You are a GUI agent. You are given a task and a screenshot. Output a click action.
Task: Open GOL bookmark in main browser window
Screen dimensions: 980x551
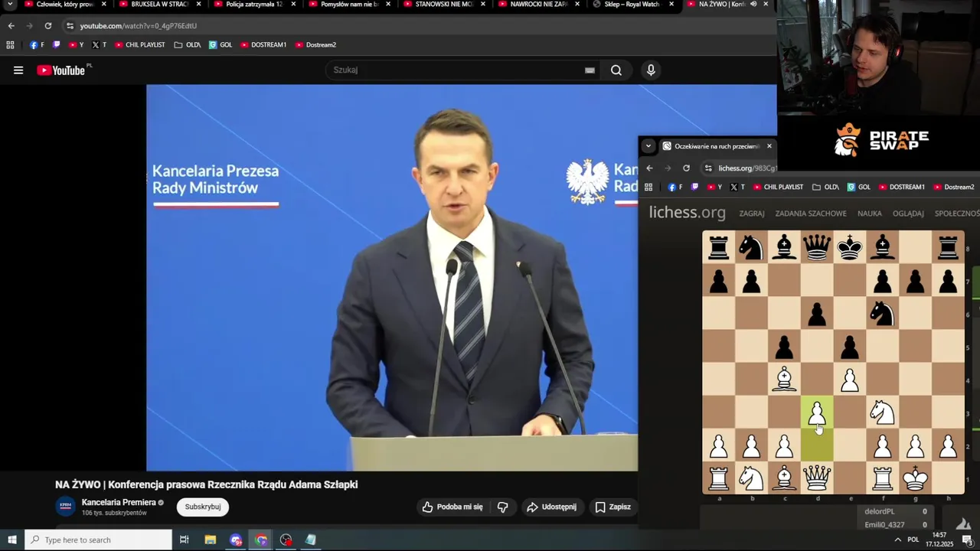point(220,44)
